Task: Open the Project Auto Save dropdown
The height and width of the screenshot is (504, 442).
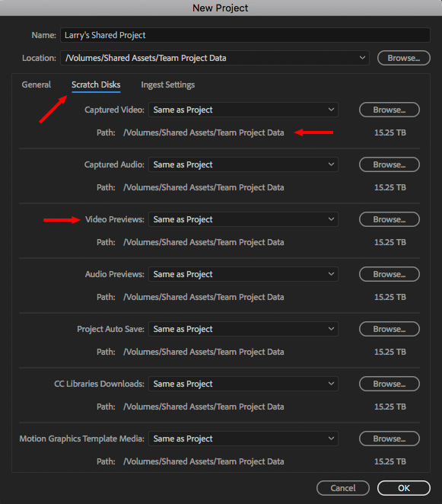Action: point(243,329)
